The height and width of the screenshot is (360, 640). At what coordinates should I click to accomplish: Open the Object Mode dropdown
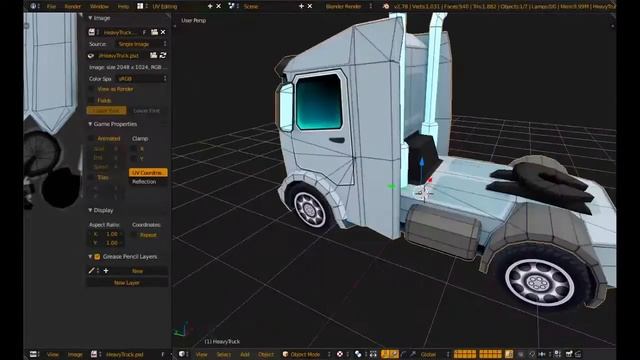point(306,354)
